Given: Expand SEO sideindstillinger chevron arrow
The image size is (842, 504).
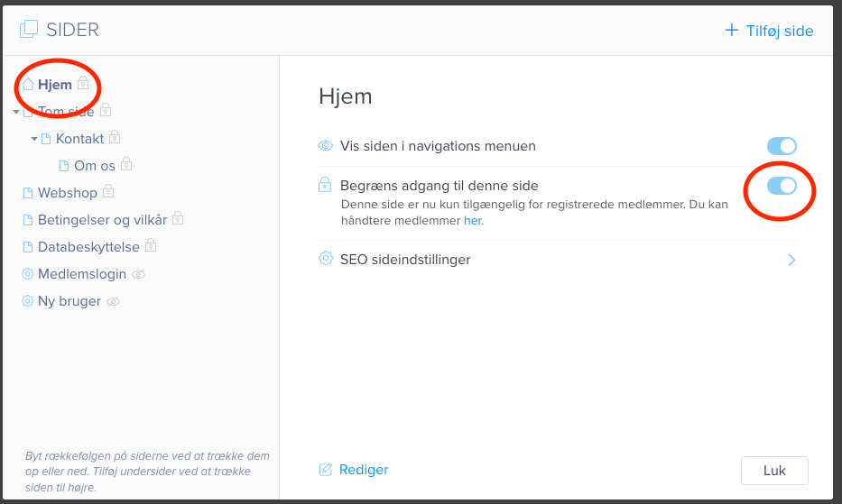Looking at the screenshot, I should 791,261.
